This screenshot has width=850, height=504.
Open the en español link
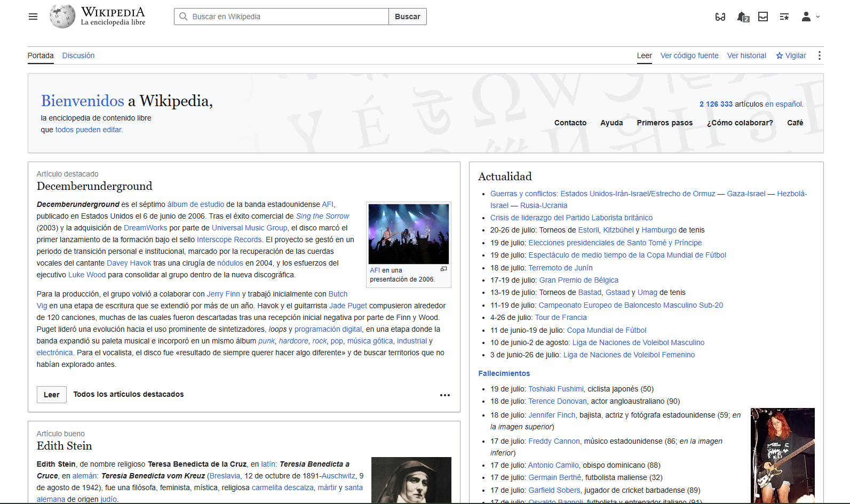point(783,104)
